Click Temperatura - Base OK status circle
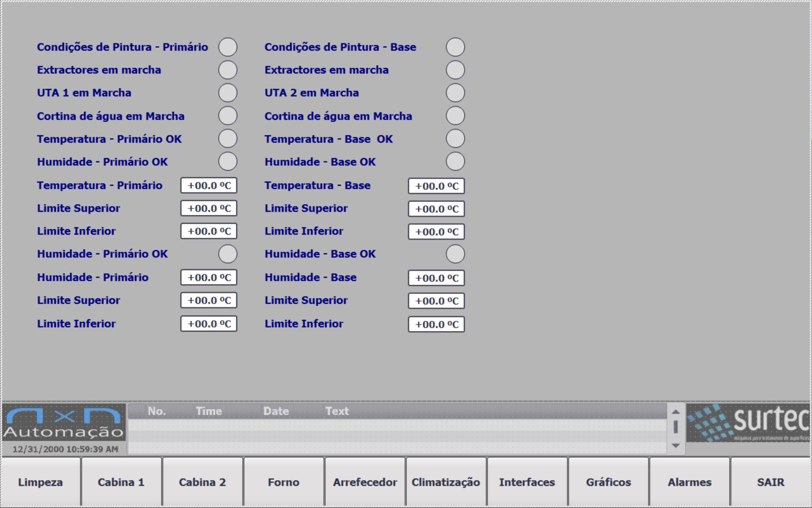The image size is (812, 508). [x=455, y=139]
